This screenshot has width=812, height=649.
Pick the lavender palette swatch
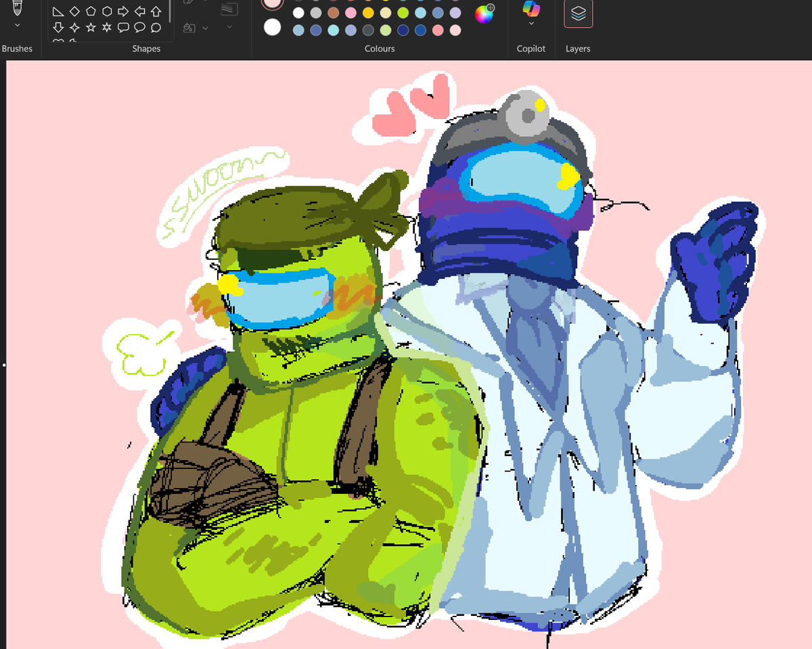click(x=455, y=13)
